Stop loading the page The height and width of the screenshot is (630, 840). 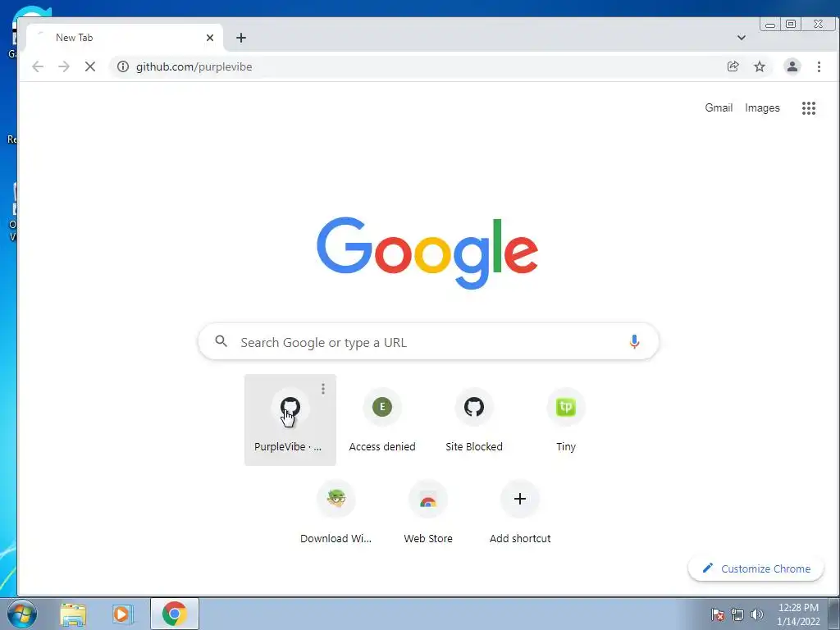tap(90, 66)
